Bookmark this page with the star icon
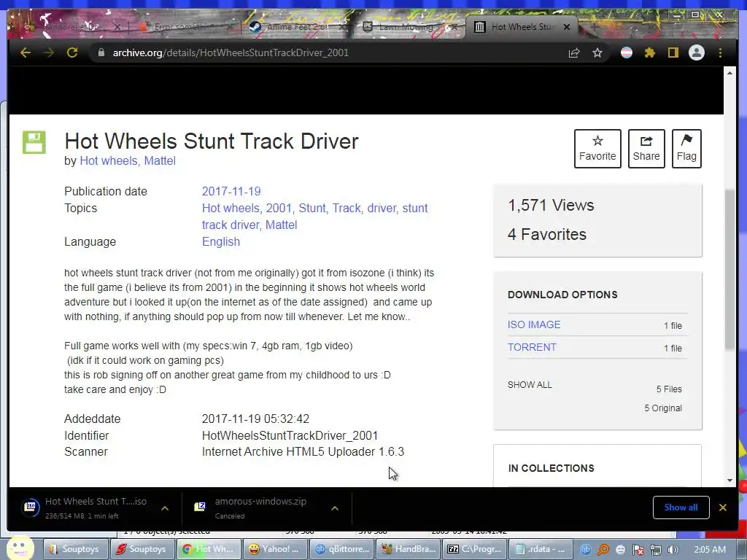The height and width of the screenshot is (560, 747). (597, 52)
